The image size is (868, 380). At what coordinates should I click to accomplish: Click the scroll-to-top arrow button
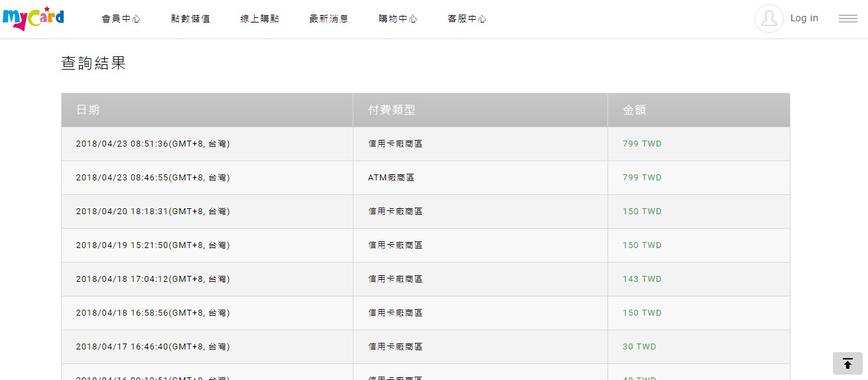[x=847, y=363]
